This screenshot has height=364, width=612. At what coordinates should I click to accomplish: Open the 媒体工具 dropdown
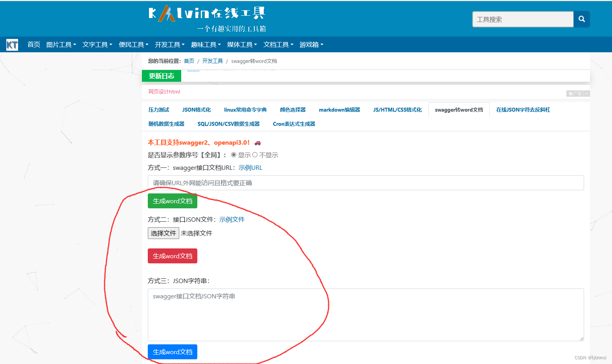[x=242, y=44]
